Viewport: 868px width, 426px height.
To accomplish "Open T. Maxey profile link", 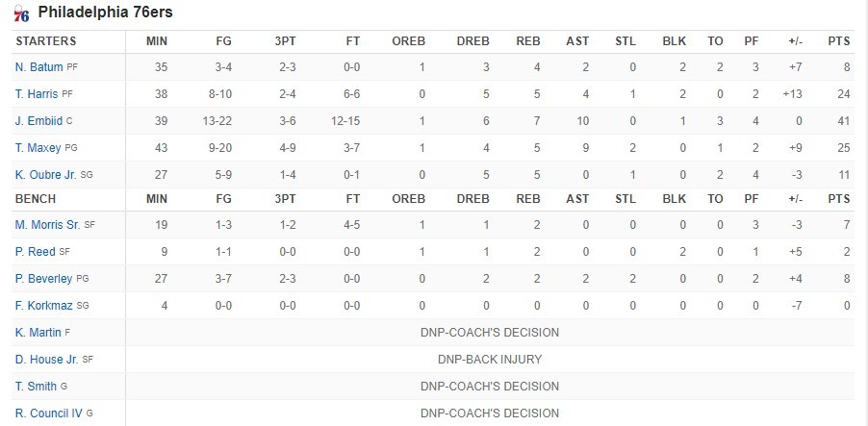I will coord(38,148).
